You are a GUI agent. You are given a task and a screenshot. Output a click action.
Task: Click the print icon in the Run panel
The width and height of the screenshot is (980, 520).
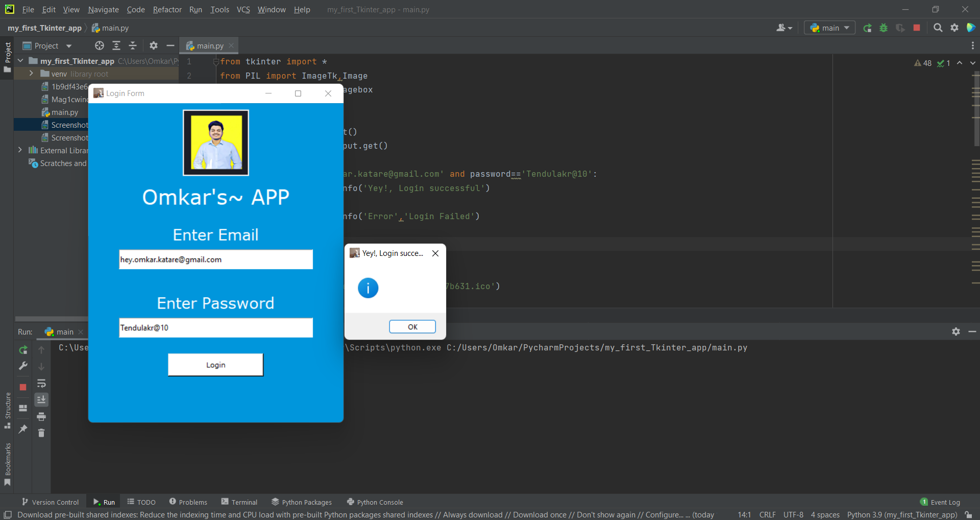click(41, 417)
